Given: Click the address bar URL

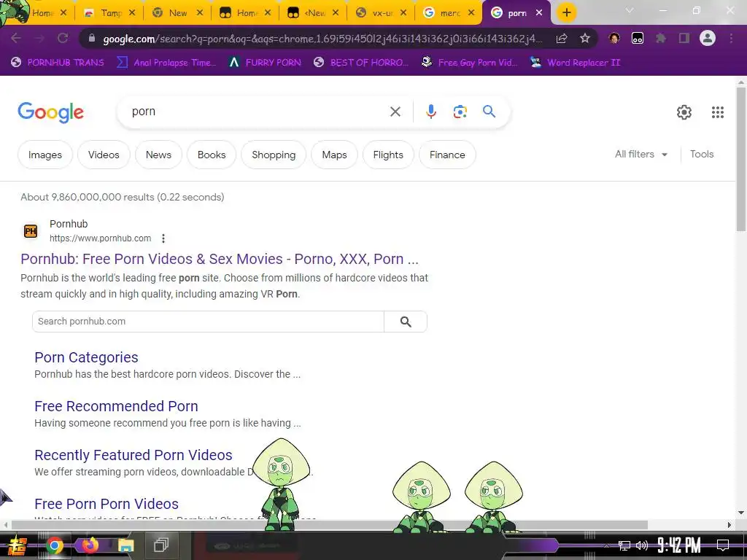Looking at the screenshot, I should pyautogui.click(x=322, y=39).
